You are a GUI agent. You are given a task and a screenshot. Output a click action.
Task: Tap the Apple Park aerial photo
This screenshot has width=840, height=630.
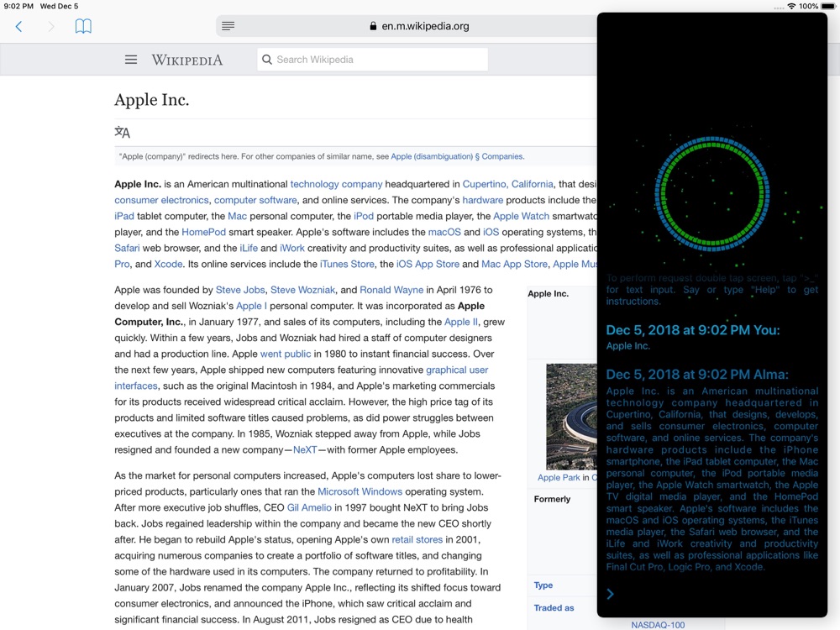[571, 417]
